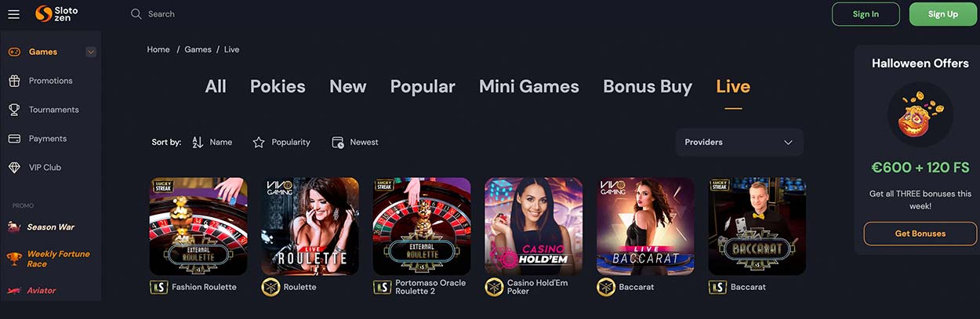Open the Casino Hold'Em Poker thumbnail

(533, 226)
